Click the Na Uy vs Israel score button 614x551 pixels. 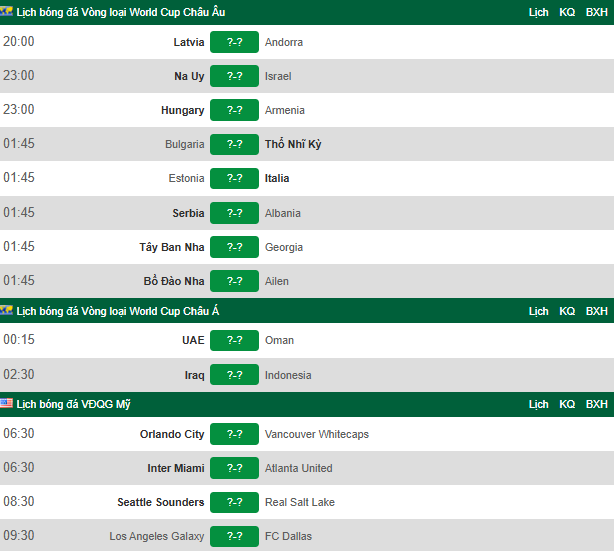coord(234,76)
